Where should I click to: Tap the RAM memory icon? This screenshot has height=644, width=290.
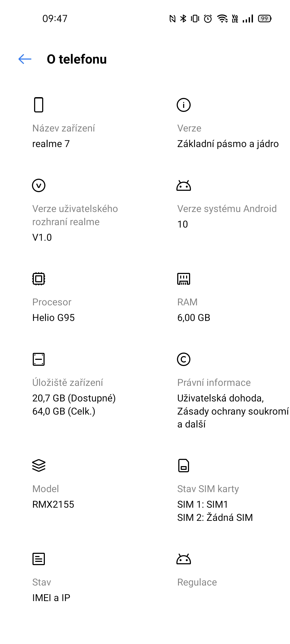pyautogui.click(x=184, y=279)
